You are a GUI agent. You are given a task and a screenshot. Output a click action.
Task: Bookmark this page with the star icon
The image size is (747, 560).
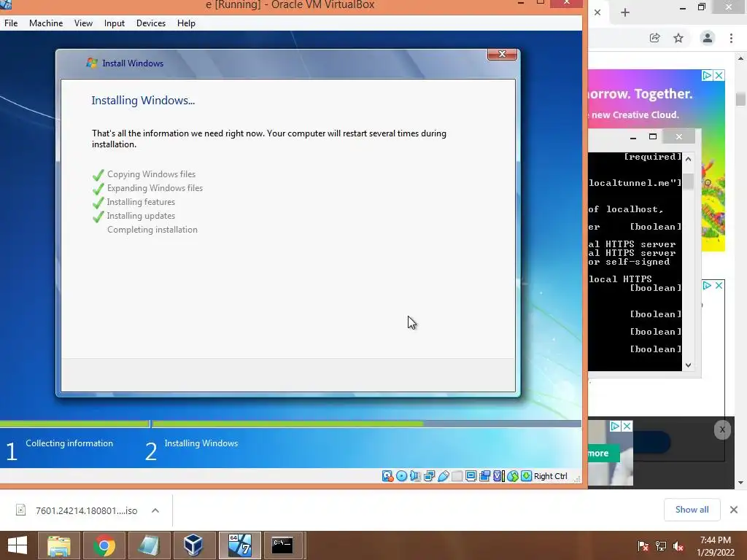[678, 38]
